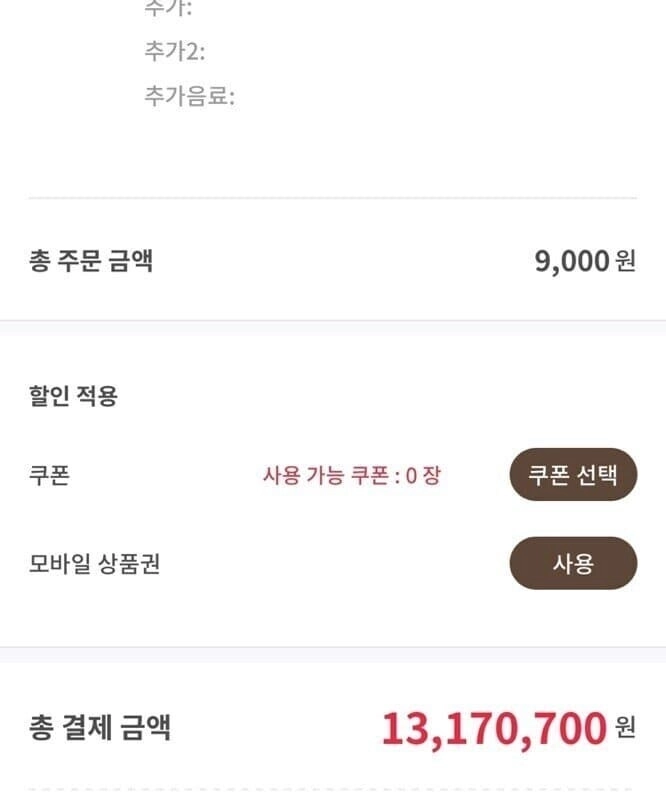666x800 pixels.
Task: Tap the 모바일 상품권 label
Action: pos(94,564)
